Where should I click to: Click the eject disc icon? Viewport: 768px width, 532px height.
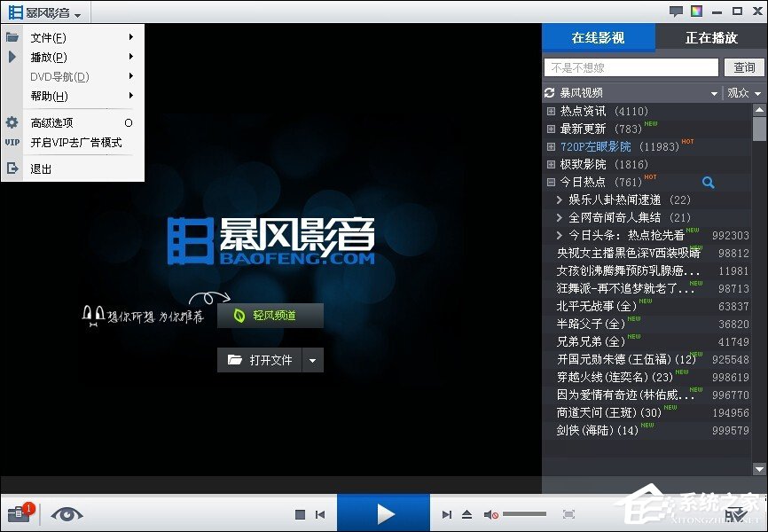coord(466,513)
